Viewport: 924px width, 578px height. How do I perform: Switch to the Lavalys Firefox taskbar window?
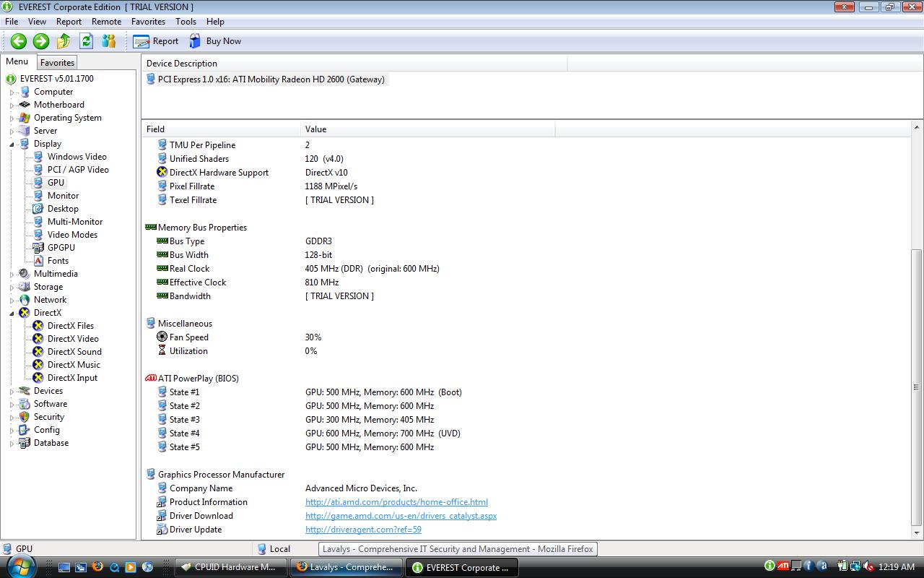pyautogui.click(x=345, y=567)
